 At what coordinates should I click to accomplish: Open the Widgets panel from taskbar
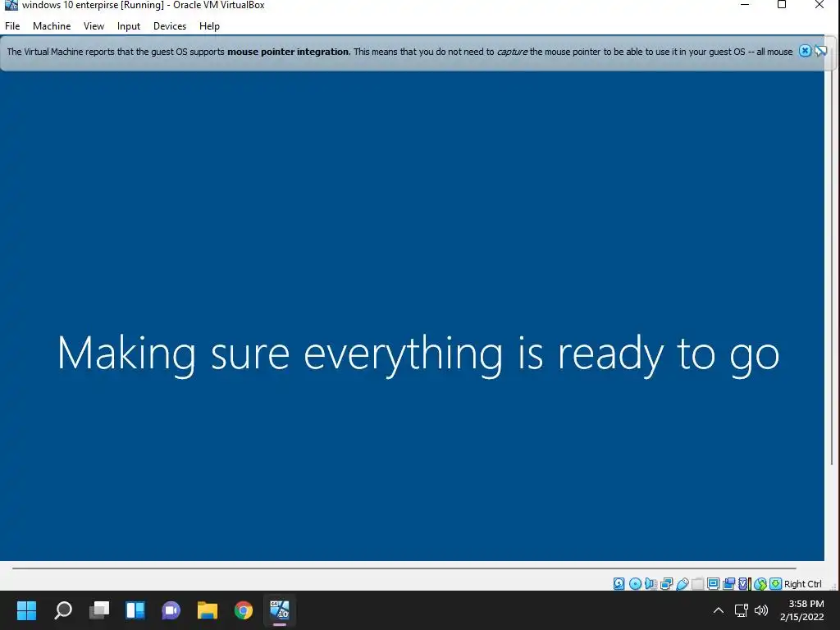click(135, 610)
